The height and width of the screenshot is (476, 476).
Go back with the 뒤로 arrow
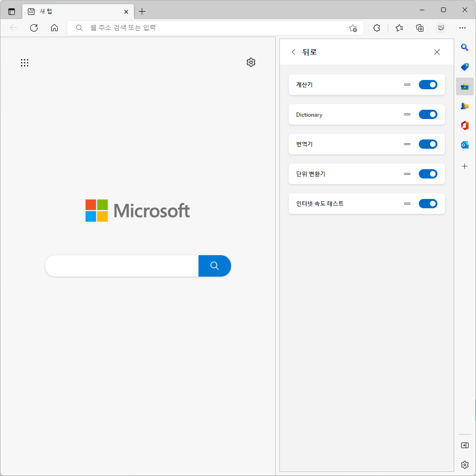pos(293,52)
